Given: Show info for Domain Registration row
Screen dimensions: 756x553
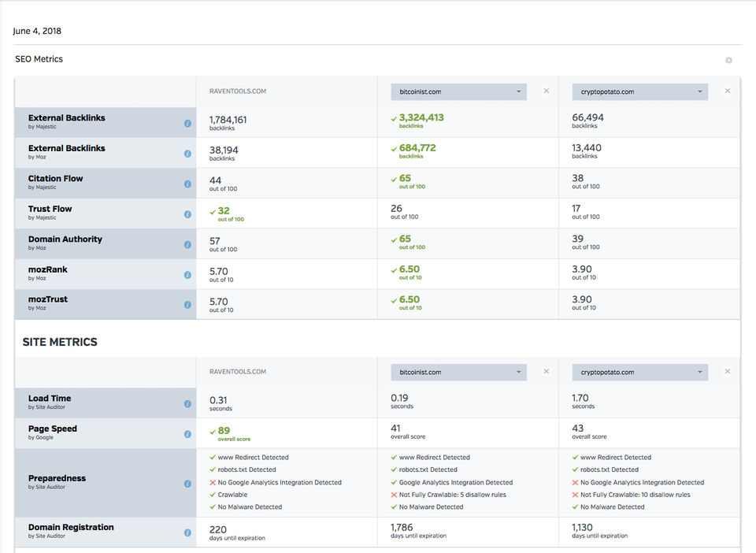Looking at the screenshot, I should pos(187,533).
